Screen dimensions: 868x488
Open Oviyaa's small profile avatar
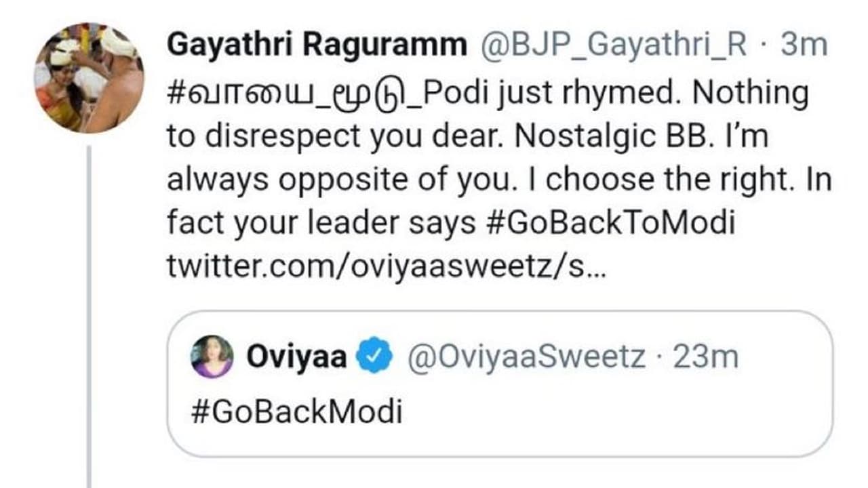pyautogui.click(x=212, y=357)
